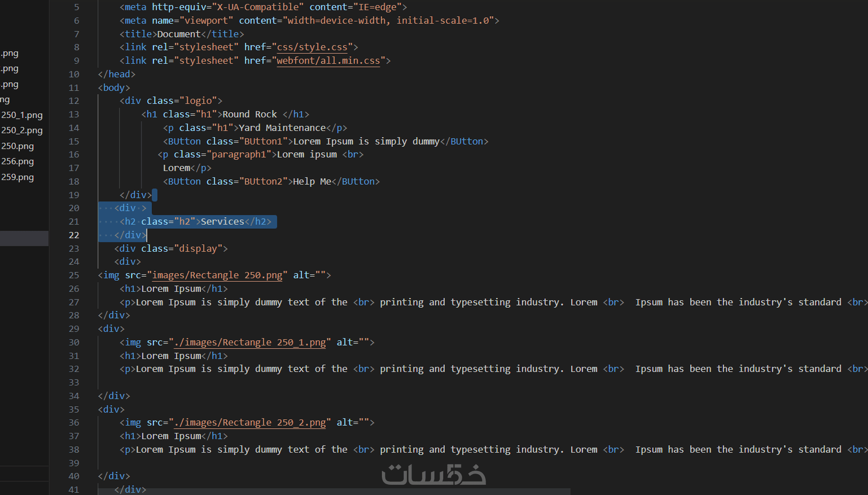Open 256.png from the sidebar
The width and height of the screenshot is (868, 495).
tap(17, 161)
